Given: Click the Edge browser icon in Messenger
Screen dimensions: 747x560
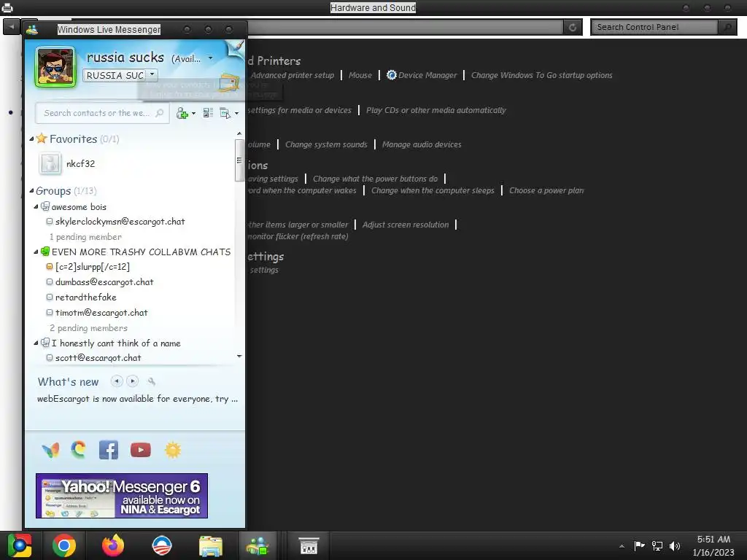Looking at the screenshot, I should [79, 449].
